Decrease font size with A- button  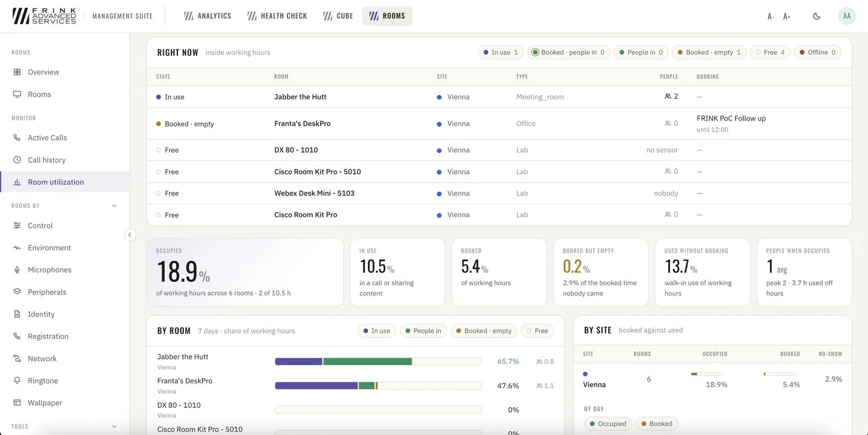[x=770, y=16]
